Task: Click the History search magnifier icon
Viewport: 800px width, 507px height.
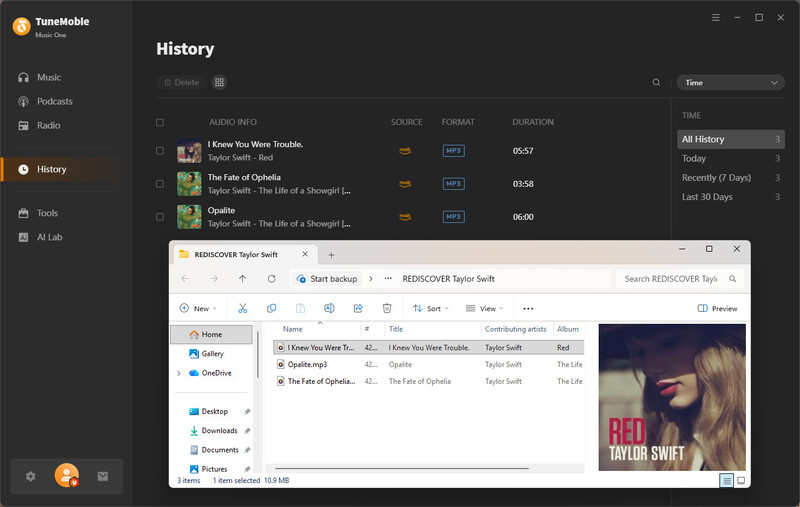Action: click(656, 83)
